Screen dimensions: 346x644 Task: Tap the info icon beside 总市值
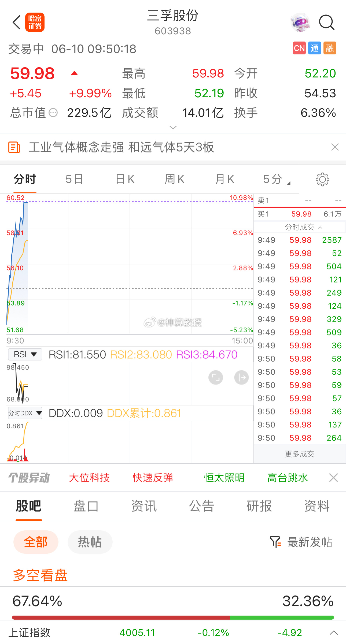(x=53, y=113)
